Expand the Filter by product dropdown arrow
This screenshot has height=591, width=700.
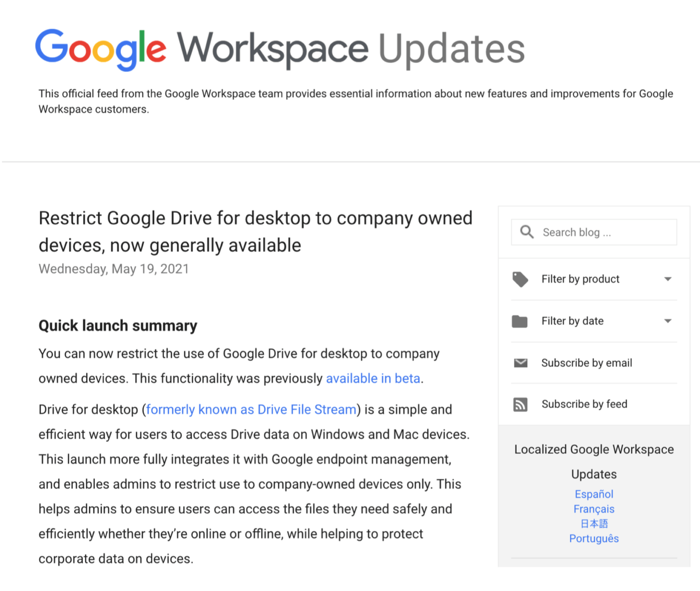click(668, 279)
